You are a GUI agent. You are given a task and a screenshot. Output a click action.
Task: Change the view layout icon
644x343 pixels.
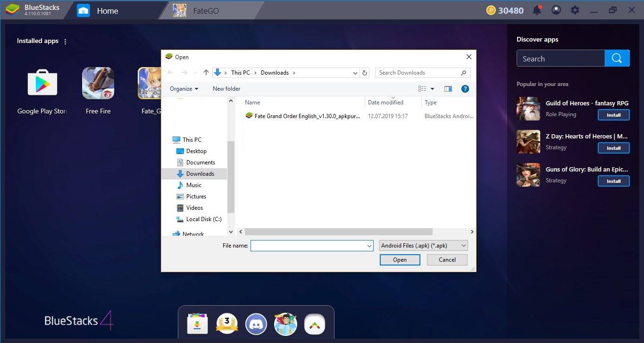422,89
